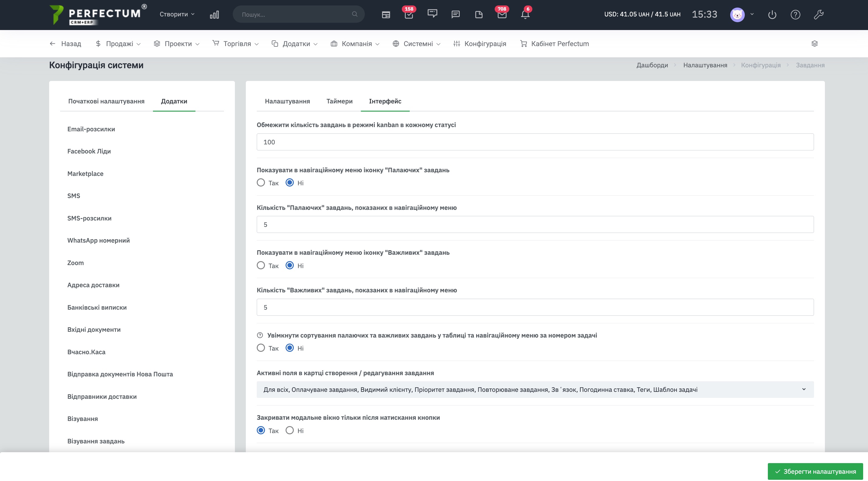The height and width of the screenshot is (481, 868).
Task: Expand the Проекти menu
Action: click(177, 44)
